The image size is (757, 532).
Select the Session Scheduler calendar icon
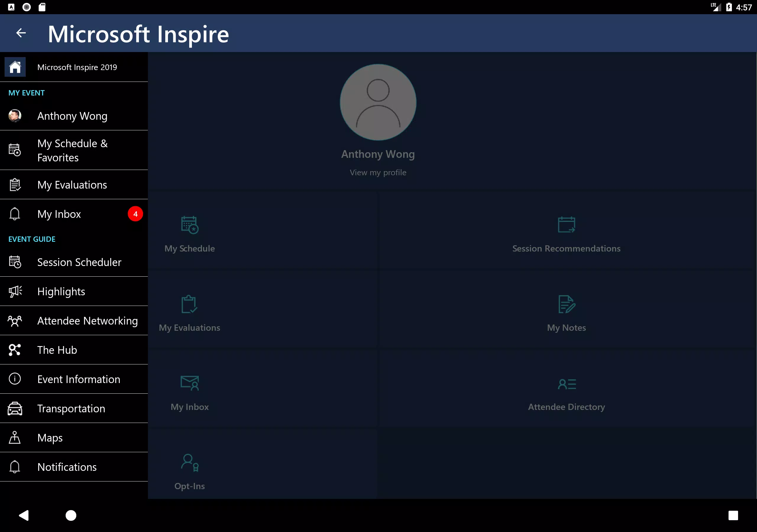15,262
